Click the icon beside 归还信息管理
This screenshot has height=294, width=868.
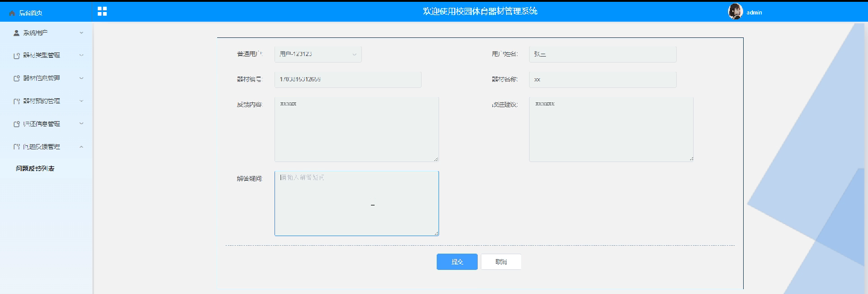17,124
